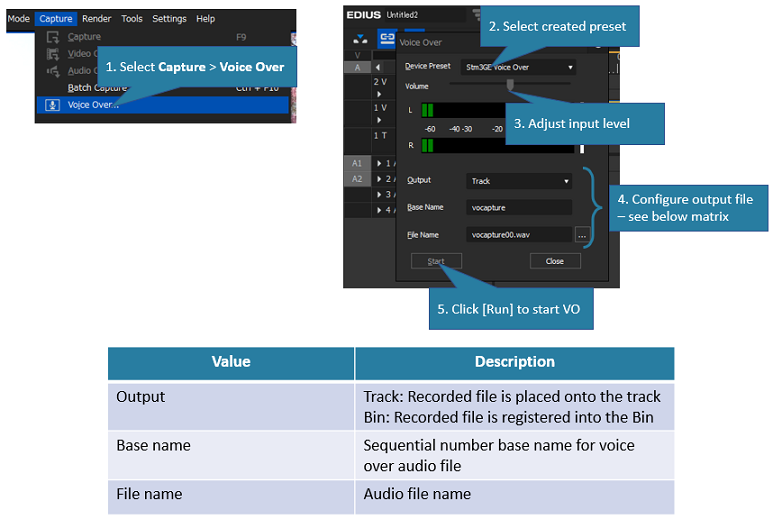
Task: Expand audio track 2 A
Action: [379, 179]
